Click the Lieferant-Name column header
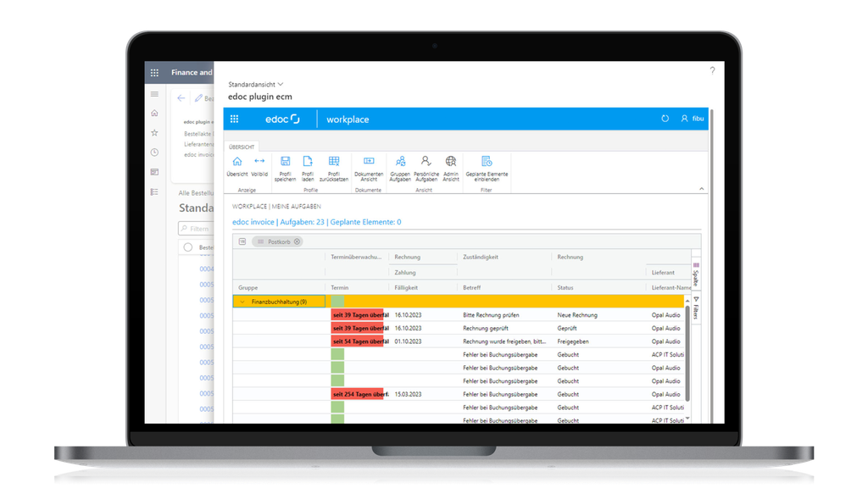Screen dimensions: 868x499 coord(671,288)
